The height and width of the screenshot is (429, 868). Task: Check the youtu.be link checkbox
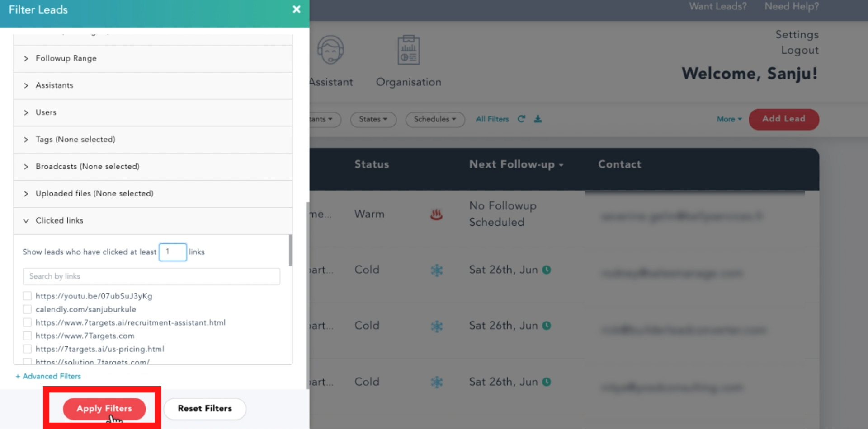[x=27, y=296]
